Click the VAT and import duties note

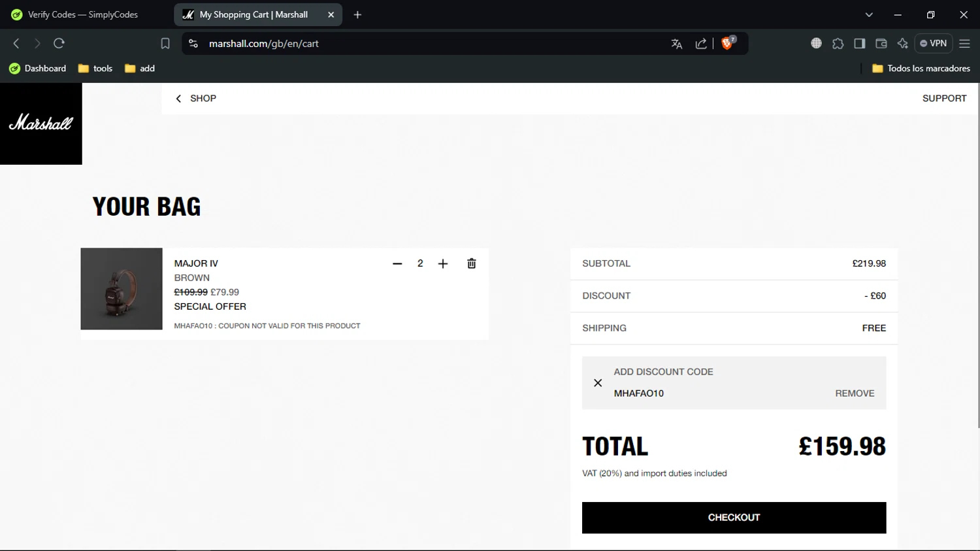(x=654, y=473)
